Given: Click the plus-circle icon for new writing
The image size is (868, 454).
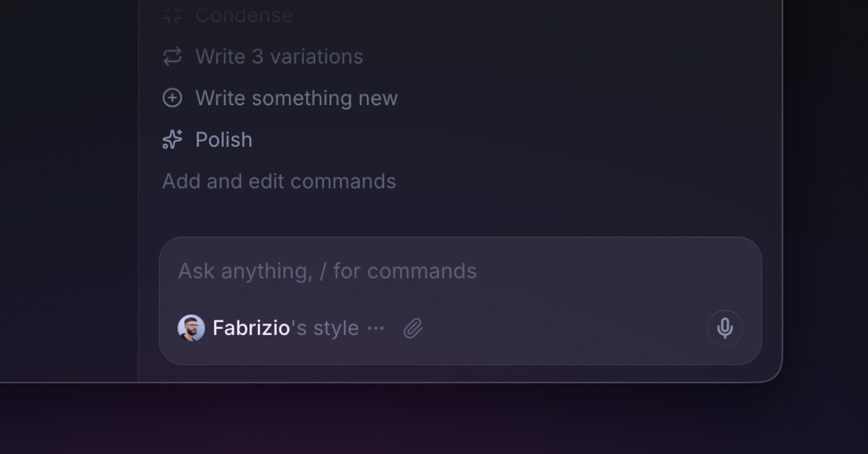Looking at the screenshot, I should tap(172, 98).
